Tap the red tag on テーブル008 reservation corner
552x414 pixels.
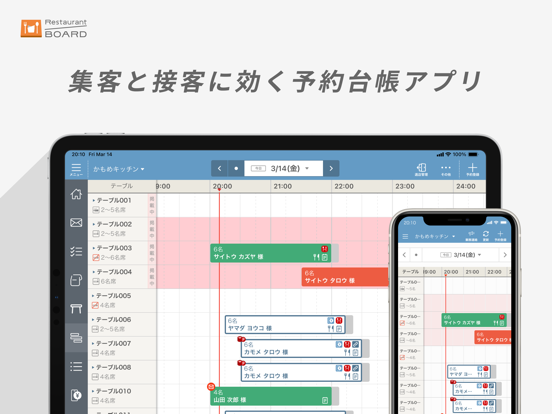(x=241, y=363)
